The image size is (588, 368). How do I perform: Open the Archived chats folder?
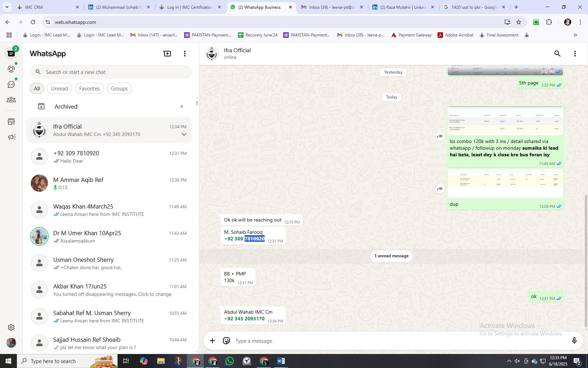(x=109, y=107)
